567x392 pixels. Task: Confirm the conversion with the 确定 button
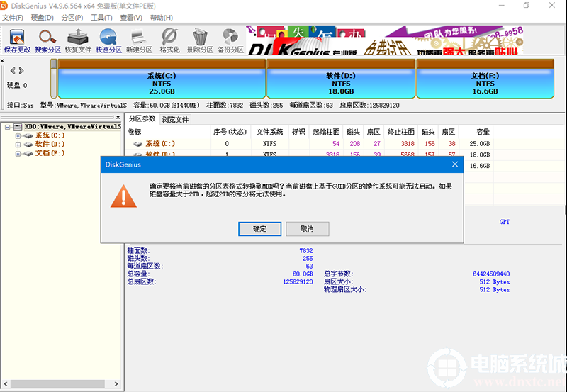pyautogui.click(x=259, y=229)
